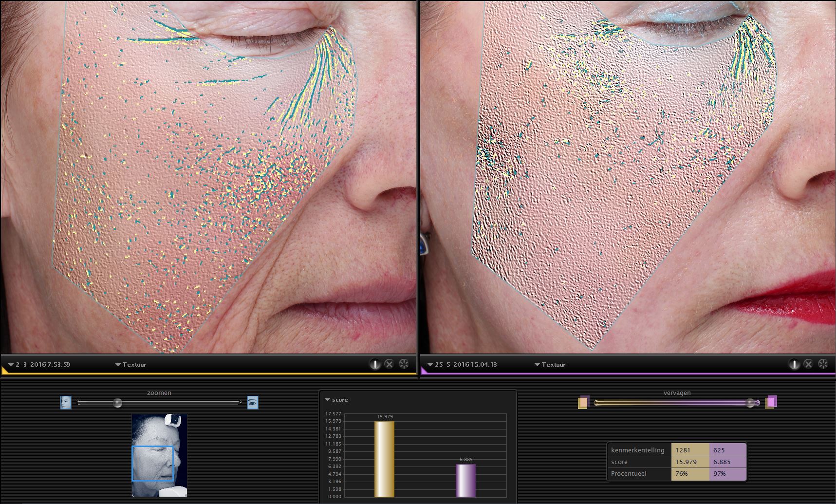This screenshot has width=836, height=504.
Task: Click the X button in right image bar
Action: point(808,364)
